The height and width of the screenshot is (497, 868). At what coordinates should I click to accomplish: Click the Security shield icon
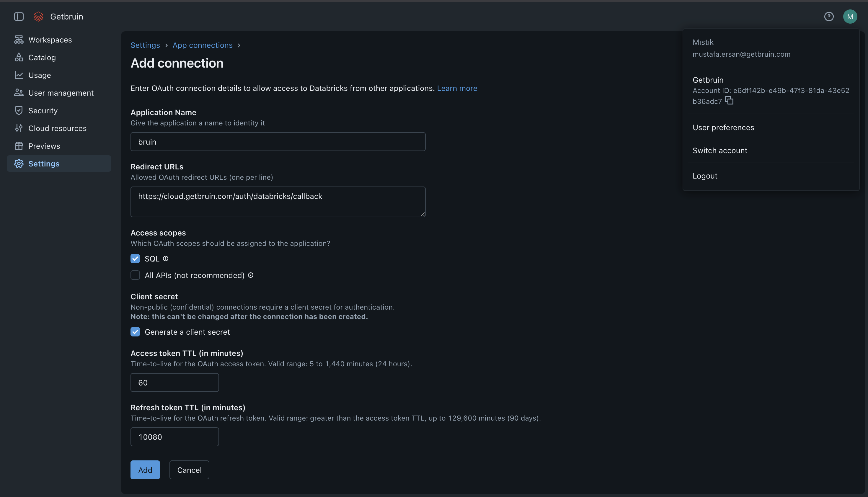point(19,111)
